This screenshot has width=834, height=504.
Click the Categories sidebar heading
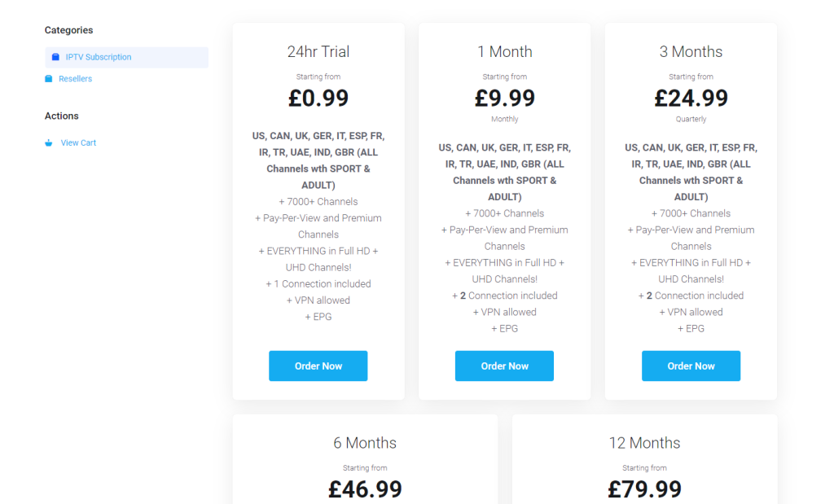(x=68, y=30)
